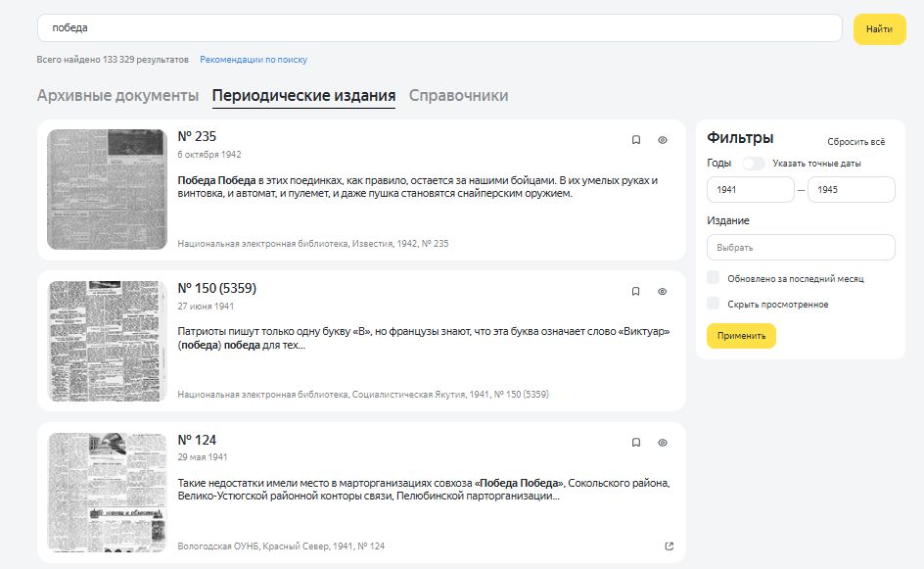Switch to 'Архивные документы' tab
Image resolution: width=924 pixels, height=569 pixels.
[117, 96]
